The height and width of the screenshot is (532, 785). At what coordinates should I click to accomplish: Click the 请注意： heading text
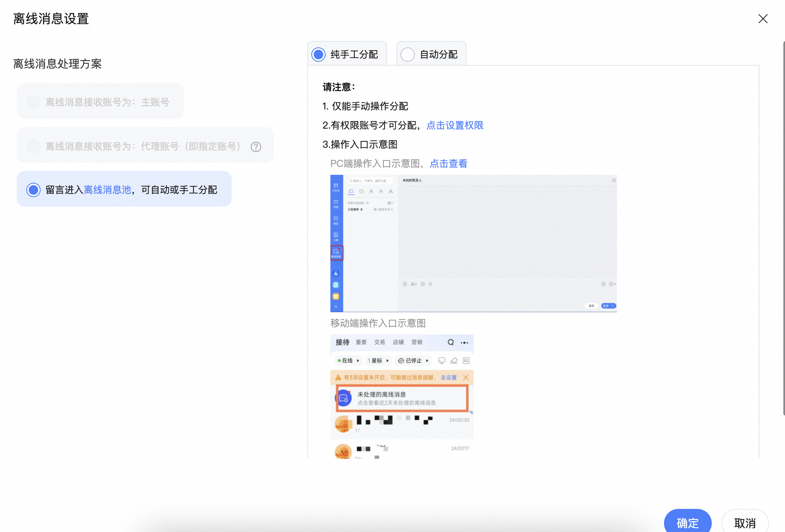point(338,87)
